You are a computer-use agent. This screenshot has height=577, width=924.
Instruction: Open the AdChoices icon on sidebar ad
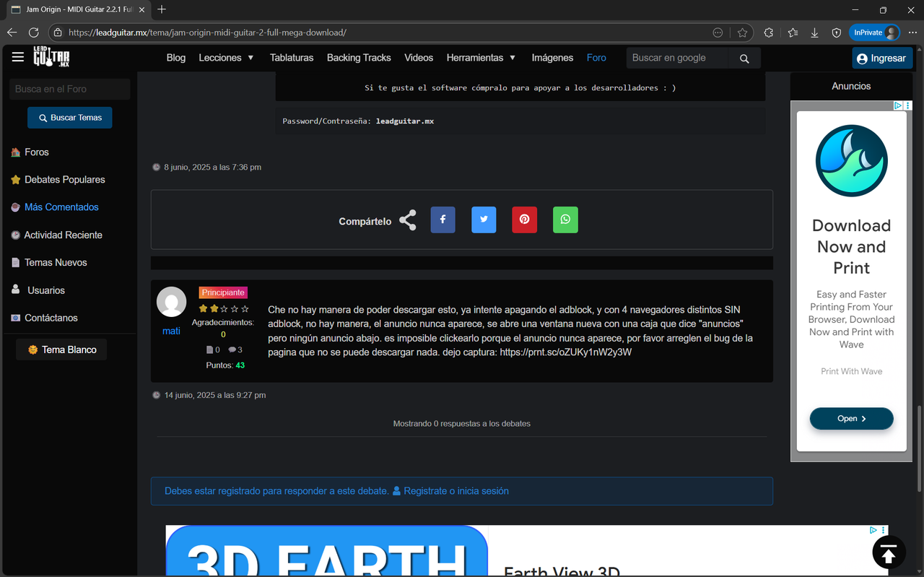(899, 105)
